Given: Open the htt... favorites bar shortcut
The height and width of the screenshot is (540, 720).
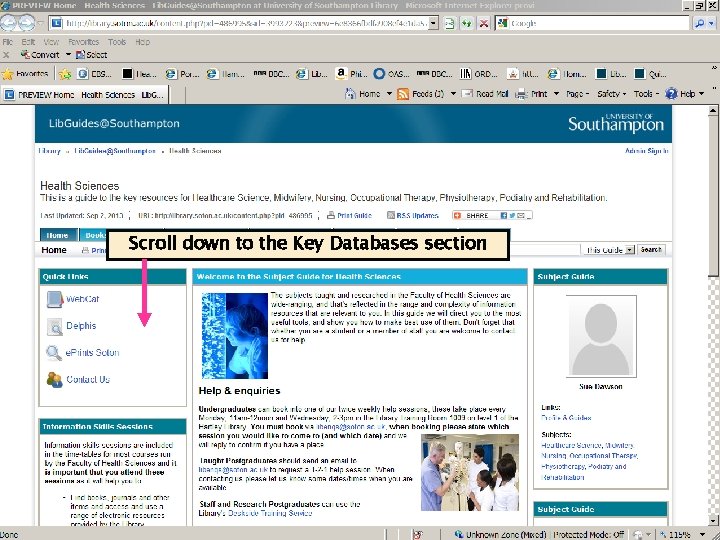Looking at the screenshot, I should [x=523, y=74].
